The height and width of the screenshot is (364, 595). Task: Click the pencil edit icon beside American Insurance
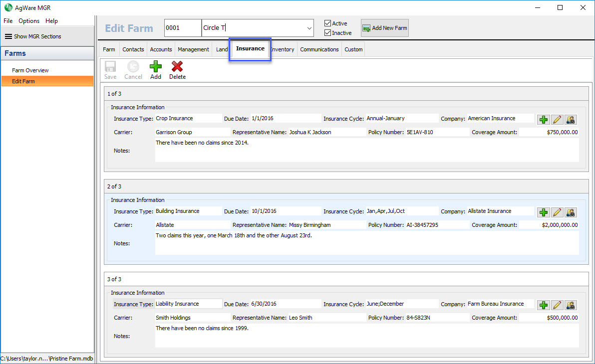[x=557, y=120]
